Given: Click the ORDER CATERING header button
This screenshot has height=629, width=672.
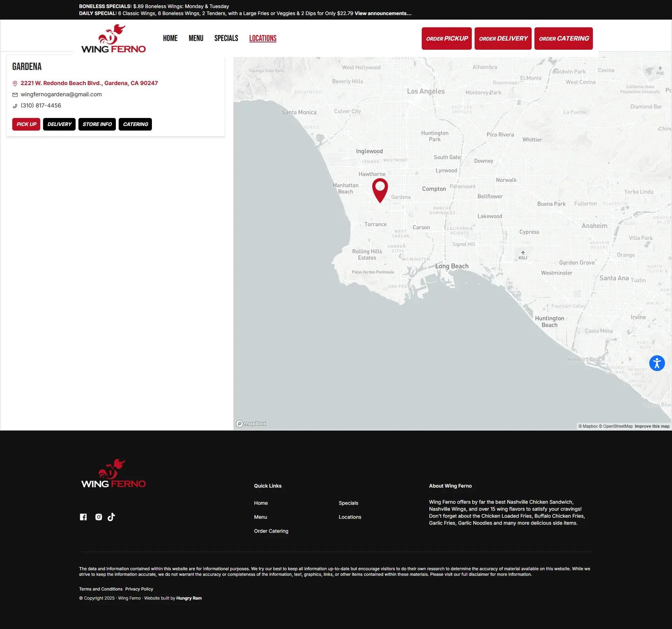Looking at the screenshot, I should (x=563, y=39).
